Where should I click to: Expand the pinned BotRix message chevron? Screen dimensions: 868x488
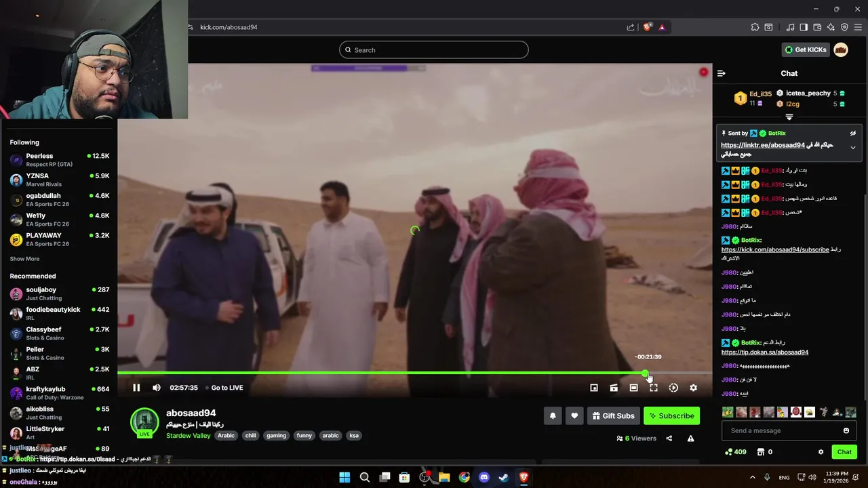click(x=853, y=148)
